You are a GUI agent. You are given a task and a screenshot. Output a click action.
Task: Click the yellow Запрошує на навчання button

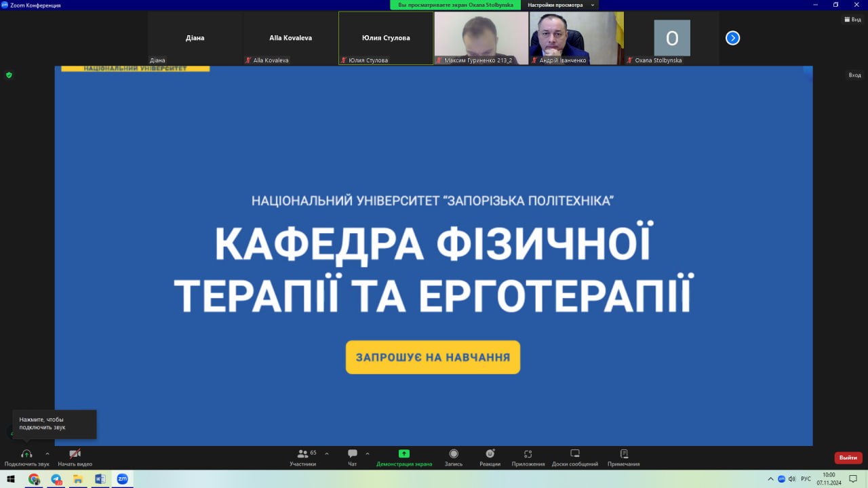click(x=433, y=357)
